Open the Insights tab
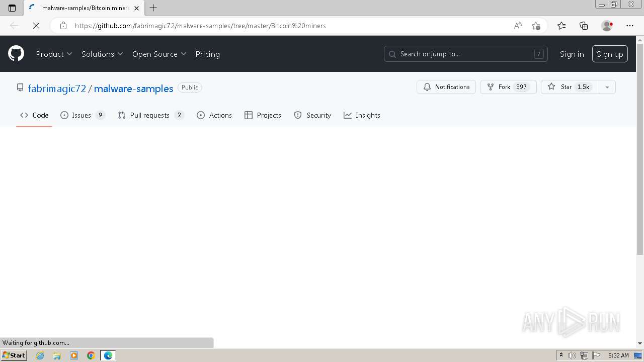This screenshot has height=362, width=644. click(362, 115)
